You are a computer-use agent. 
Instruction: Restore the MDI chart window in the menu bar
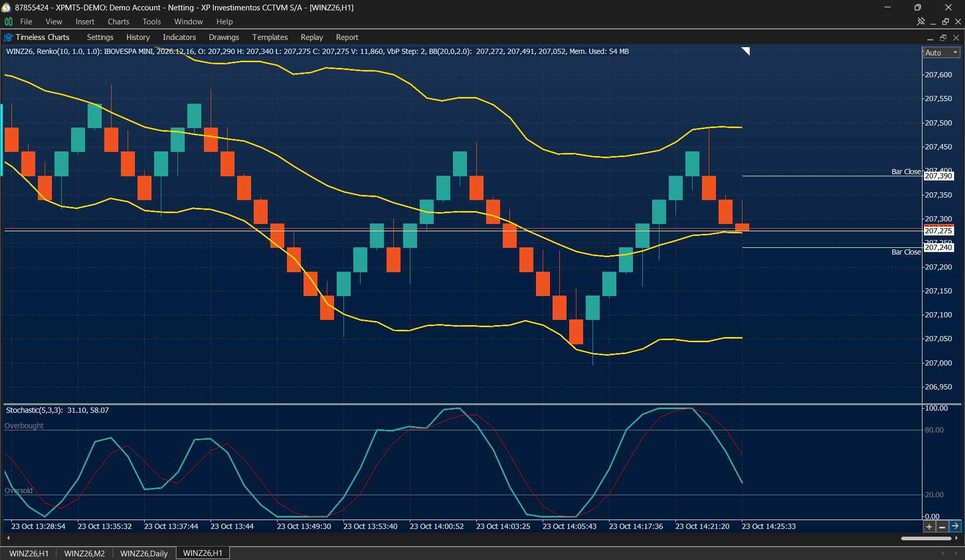945,21
